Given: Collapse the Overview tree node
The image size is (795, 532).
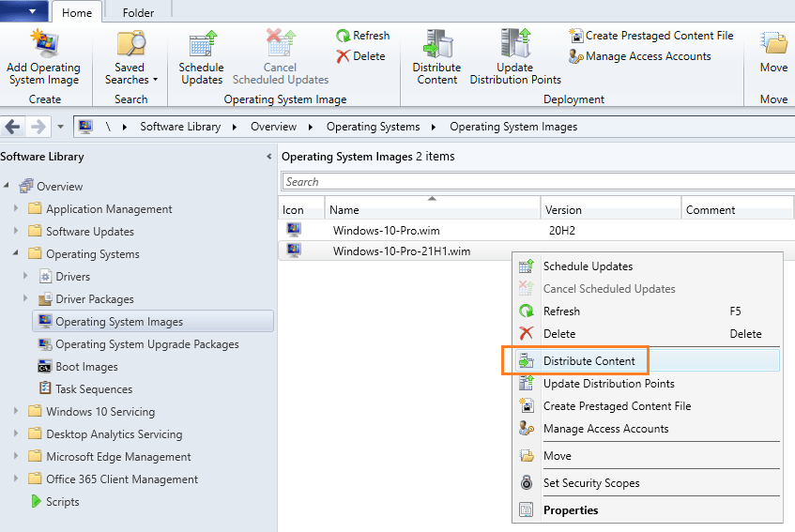Looking at the screenshot, I should click(x=6, y=186).
